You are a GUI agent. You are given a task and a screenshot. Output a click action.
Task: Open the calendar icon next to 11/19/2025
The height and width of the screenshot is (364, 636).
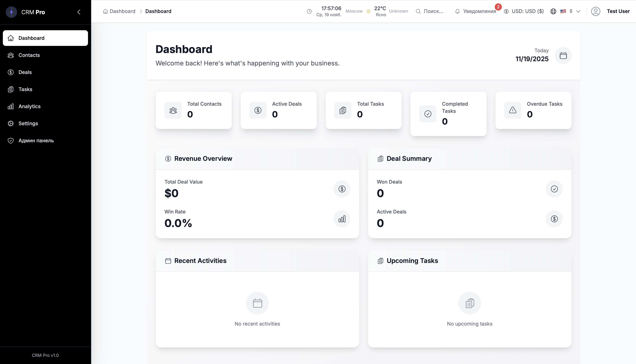[x=563, y=55]
